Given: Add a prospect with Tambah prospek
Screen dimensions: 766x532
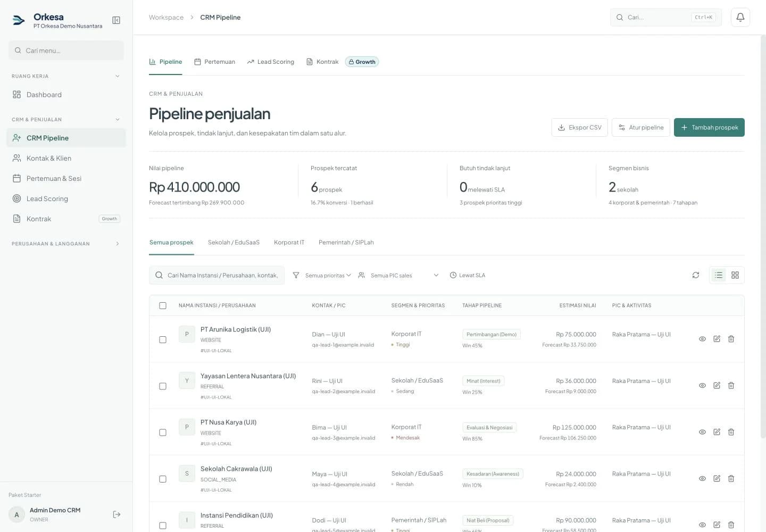Looking at the screenshot, I should click(x=709, y=127).
